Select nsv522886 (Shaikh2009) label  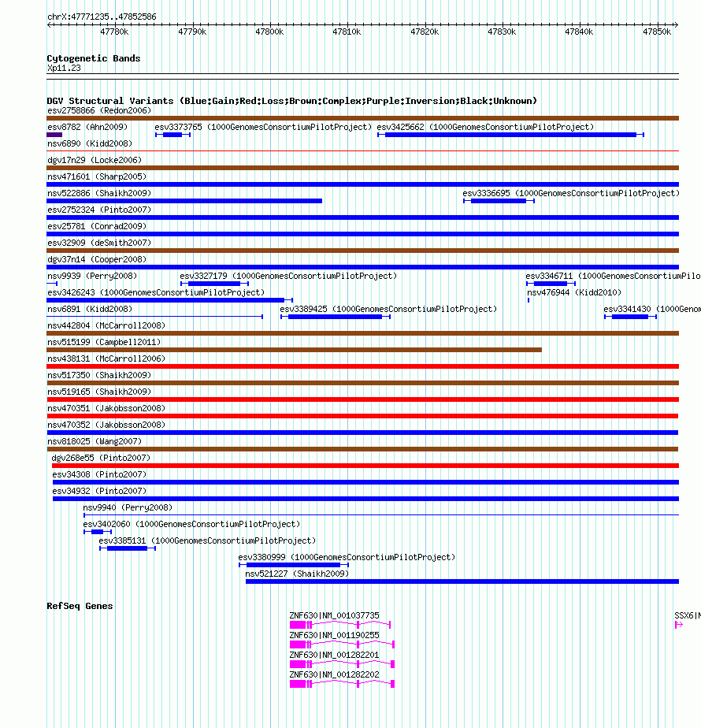pos(99,193)
